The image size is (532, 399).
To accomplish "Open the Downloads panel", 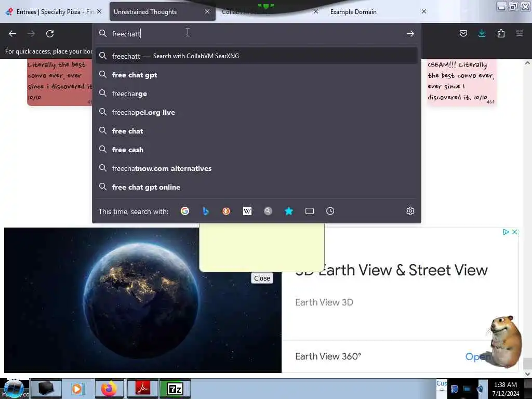I will (x=482, y=33).
